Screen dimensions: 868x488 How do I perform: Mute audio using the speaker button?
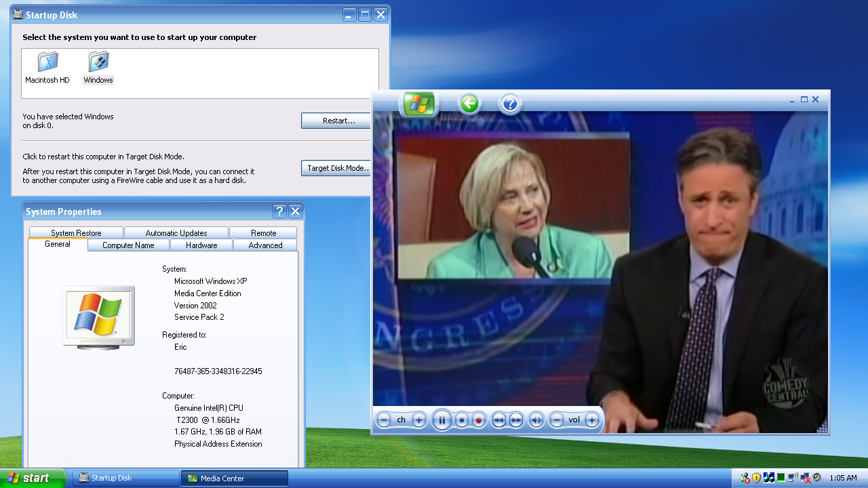point(536,420)
